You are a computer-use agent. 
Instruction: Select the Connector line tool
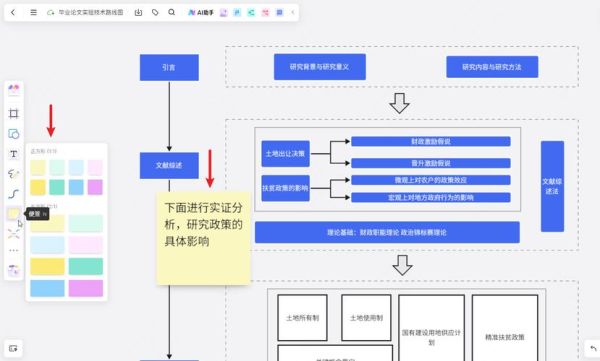[x=14, y=194]
